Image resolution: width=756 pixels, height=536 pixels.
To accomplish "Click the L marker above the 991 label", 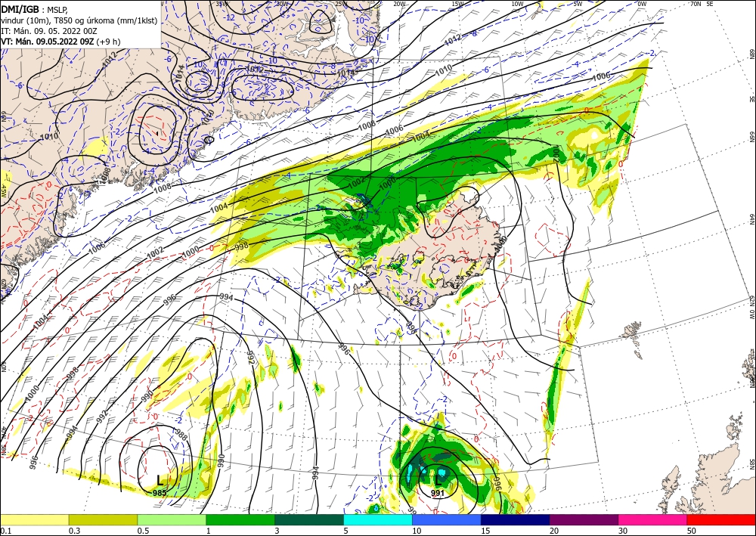I will [x=438, y=480].
